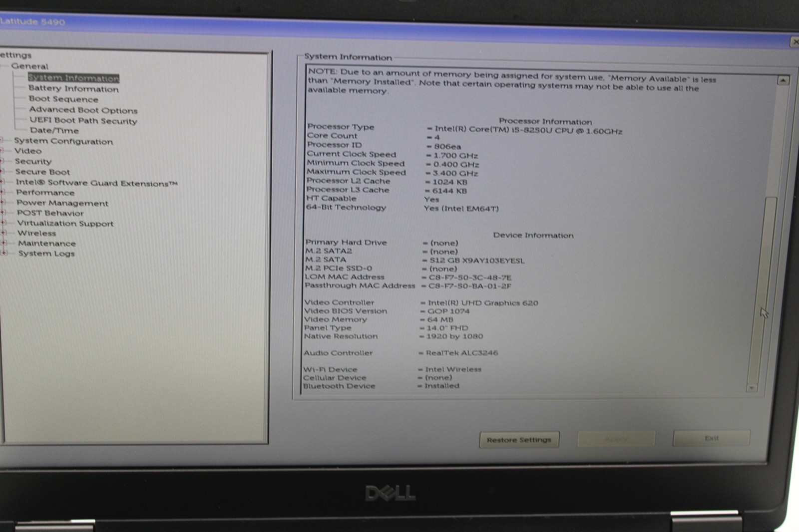This screenshot has width=799, height=532.
Task: Expand the POST Behavior tree node
Action: point(2,213)
